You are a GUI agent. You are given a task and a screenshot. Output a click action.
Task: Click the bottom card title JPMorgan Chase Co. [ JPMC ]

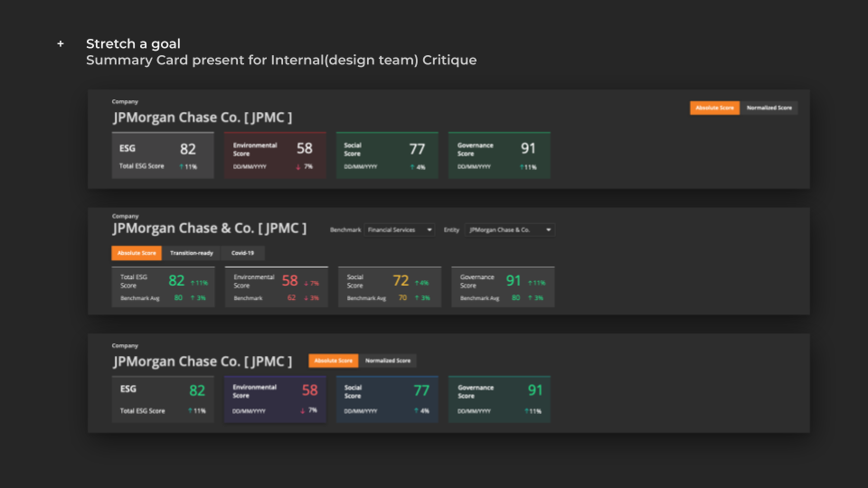pyautogui.click(x=203, y=361)
